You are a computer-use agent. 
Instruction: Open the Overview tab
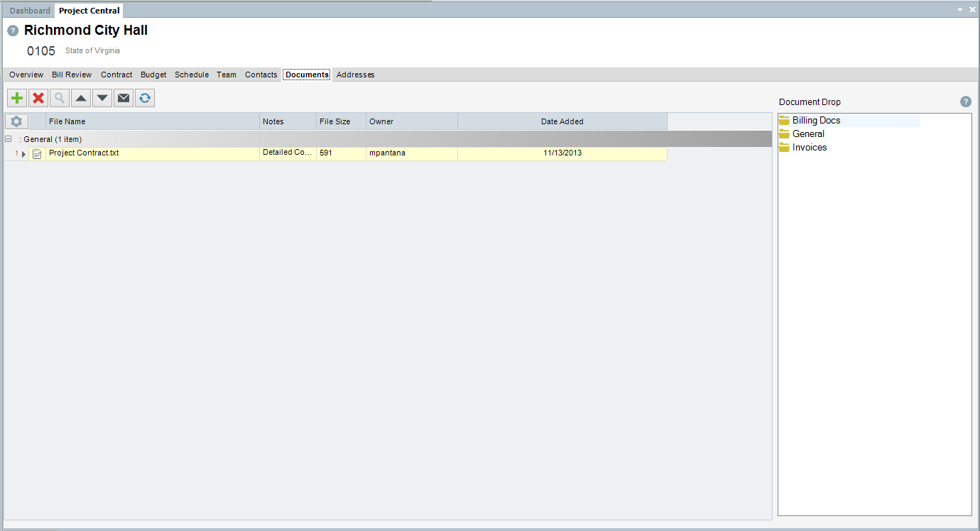tap(26, 75)
